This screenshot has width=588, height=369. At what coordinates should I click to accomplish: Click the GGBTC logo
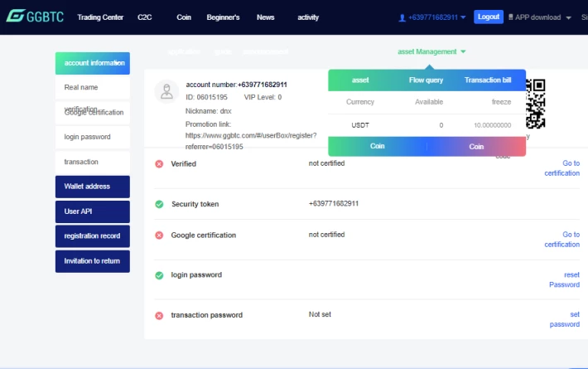[x=35, y=17]
